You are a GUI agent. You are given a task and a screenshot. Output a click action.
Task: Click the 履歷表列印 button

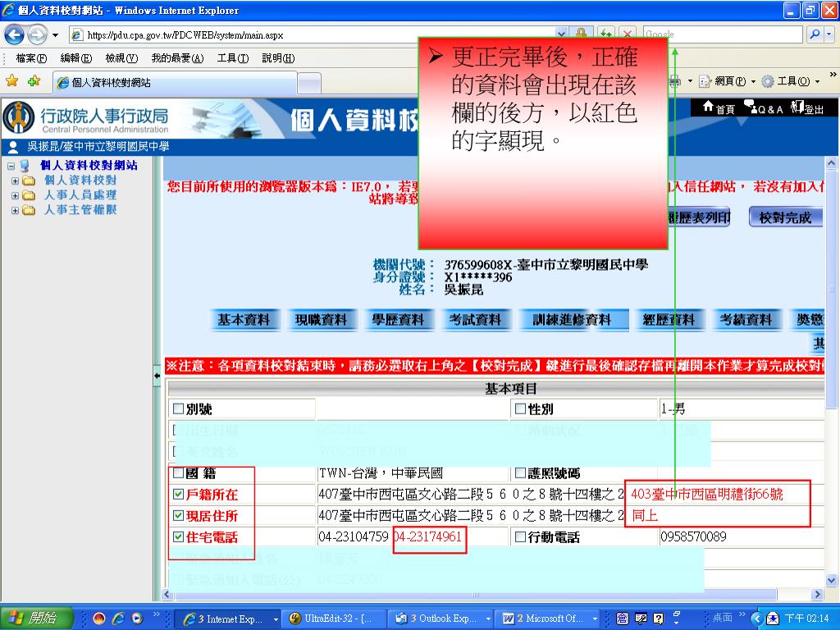click(x=699, y=217)
